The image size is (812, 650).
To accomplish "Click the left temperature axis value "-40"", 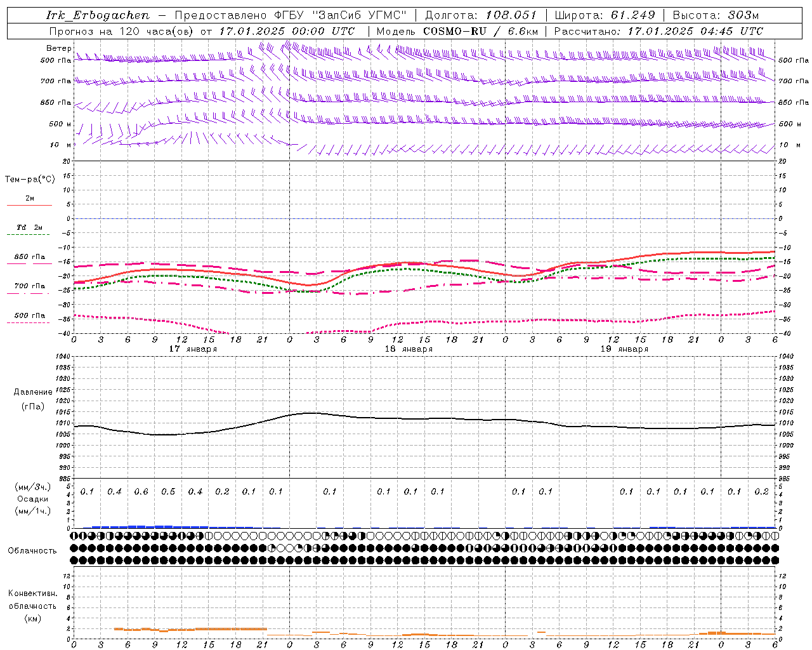I will click(x=64, y=334).
